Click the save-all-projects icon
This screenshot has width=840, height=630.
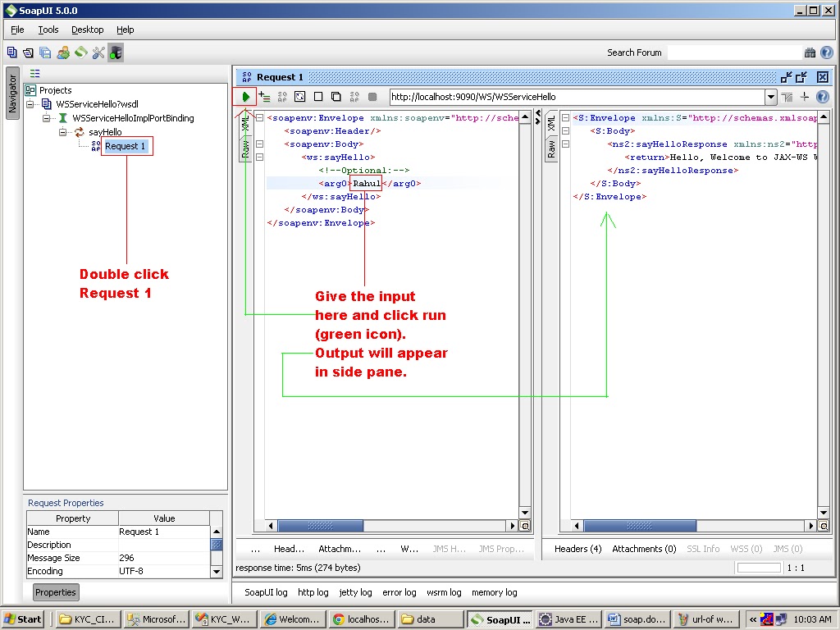click(x=42, y=52)
